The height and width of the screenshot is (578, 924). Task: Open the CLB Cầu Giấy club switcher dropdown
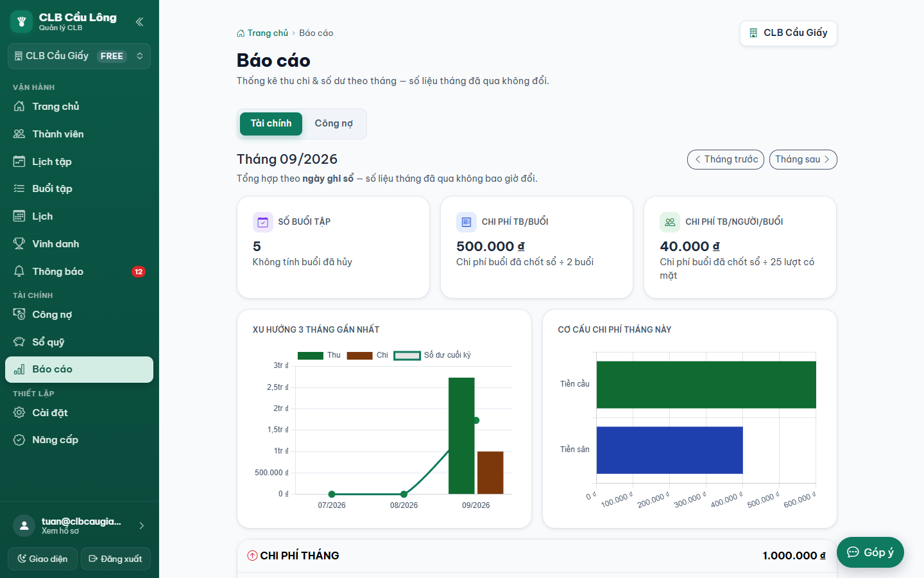[79, 56]
